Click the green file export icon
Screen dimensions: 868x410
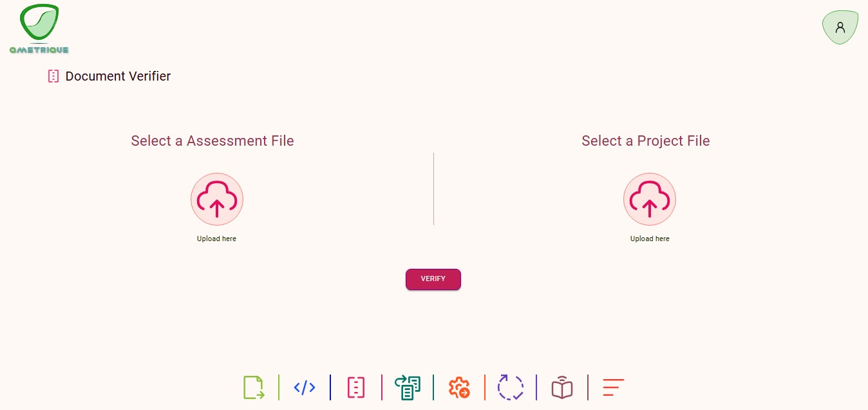coord(254,387)
